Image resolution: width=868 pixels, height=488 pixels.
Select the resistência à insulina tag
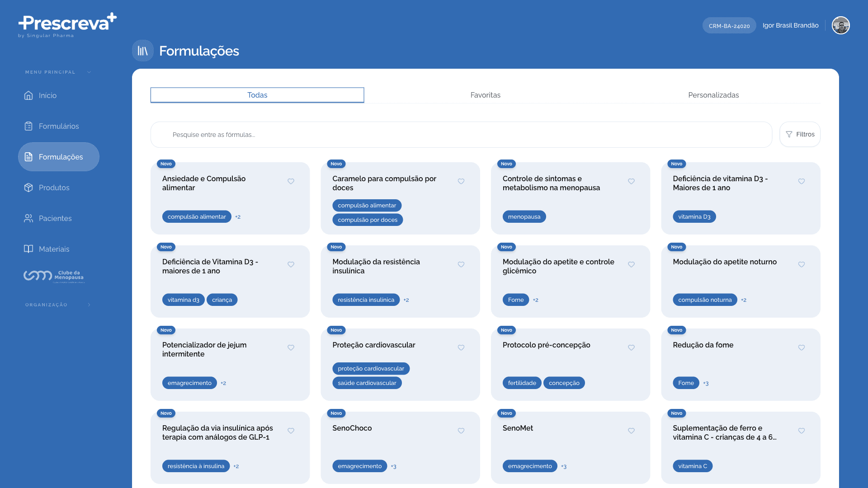coord(196,466)
